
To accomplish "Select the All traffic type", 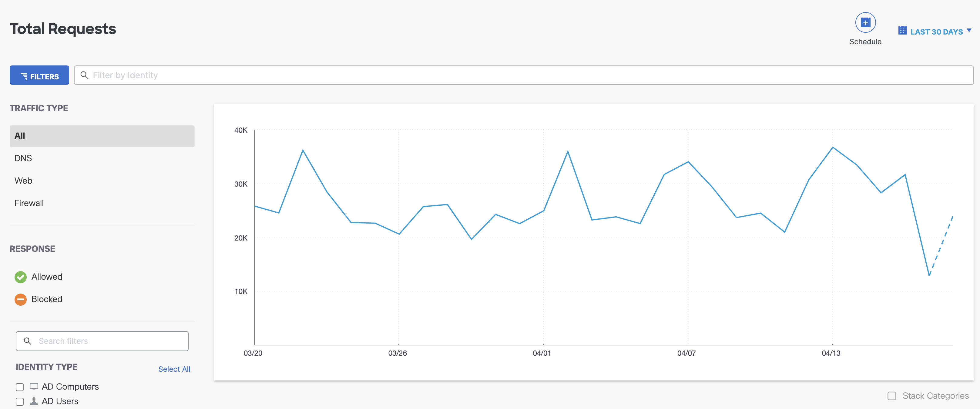I will pos(102,136).
